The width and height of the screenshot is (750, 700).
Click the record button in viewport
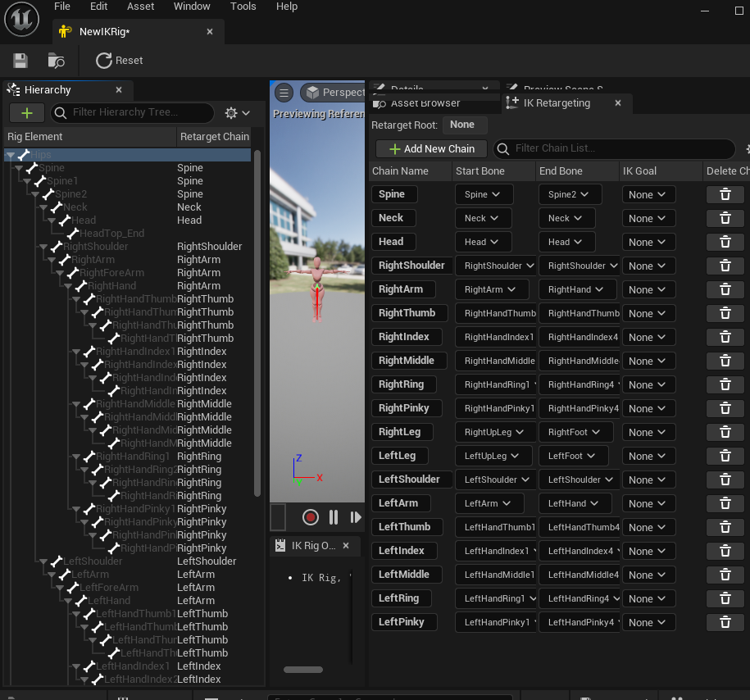click(311, 517)
